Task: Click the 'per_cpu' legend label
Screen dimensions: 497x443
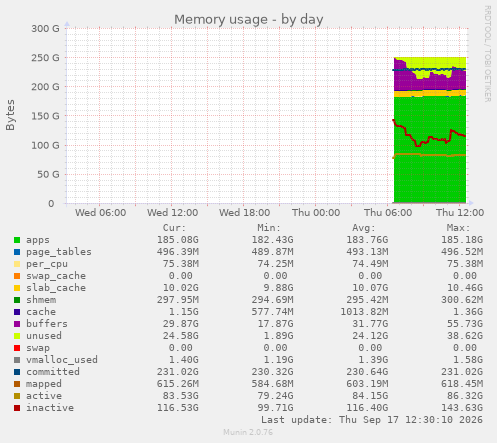Action: click(x=47, y=264)
